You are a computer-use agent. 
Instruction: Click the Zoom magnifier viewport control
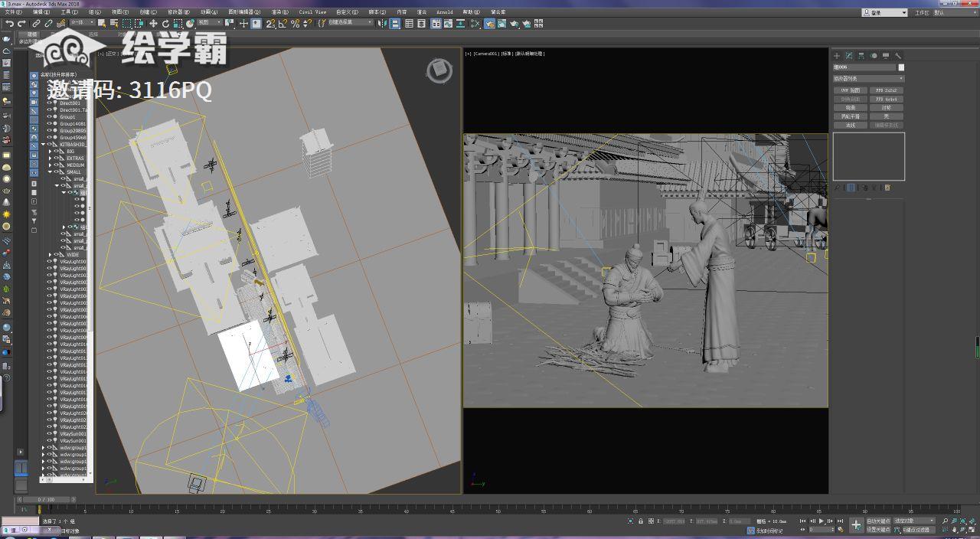(x=945, y=521)
